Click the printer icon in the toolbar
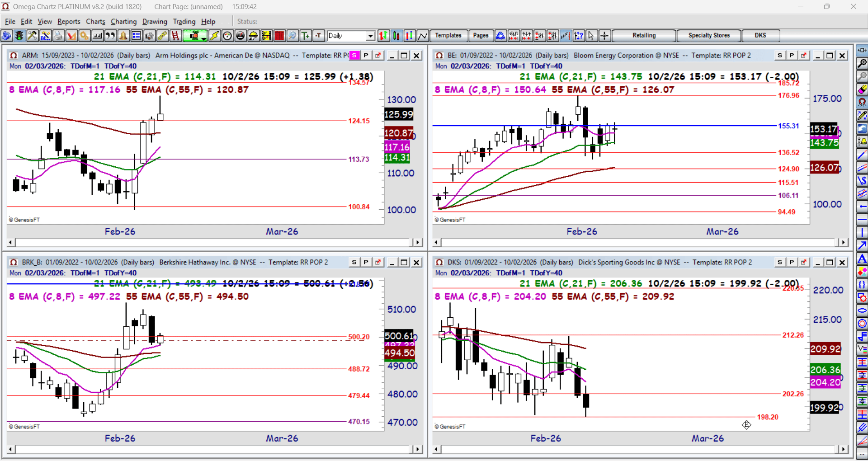This screenshot has width=868, height=461. pos(58,36)
